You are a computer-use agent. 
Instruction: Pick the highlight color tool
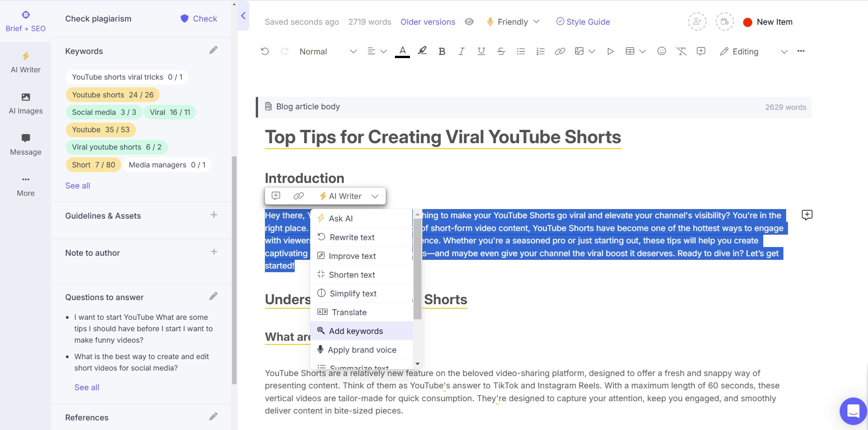(x=422, y=51)
